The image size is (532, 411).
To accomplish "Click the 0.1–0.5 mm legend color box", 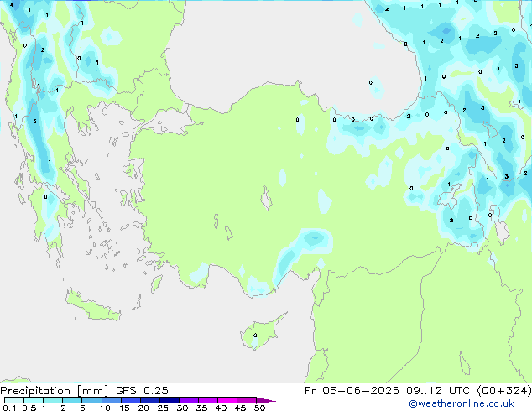I will [x=14, y=400].
